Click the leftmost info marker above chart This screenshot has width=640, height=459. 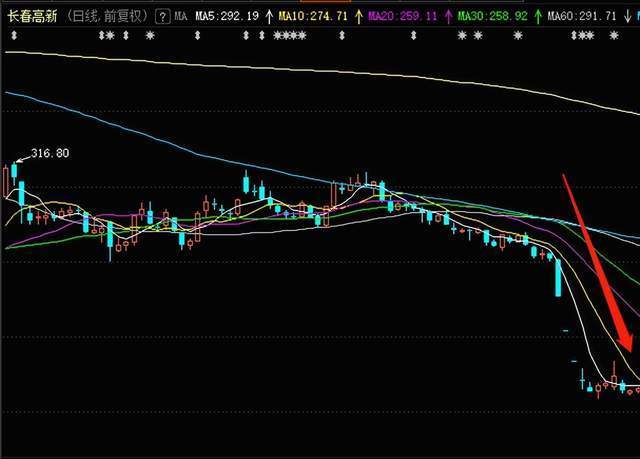tap(14, 35)
